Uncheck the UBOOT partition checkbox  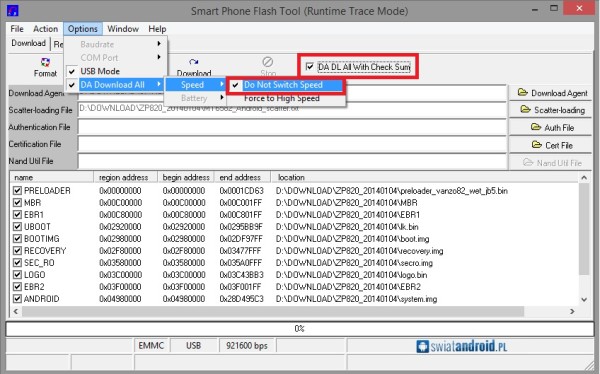click(17, 227)
